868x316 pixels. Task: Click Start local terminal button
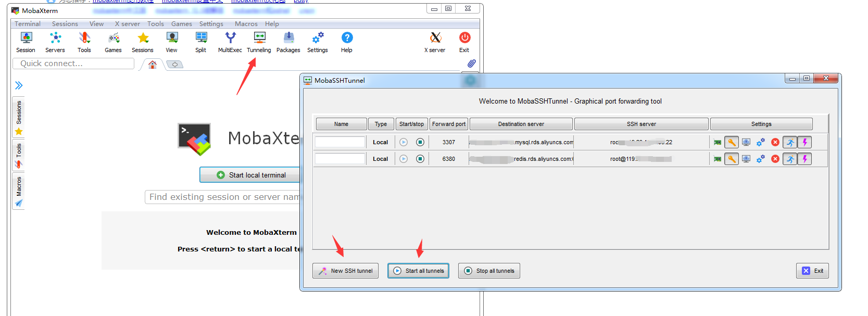click(251, 175)
